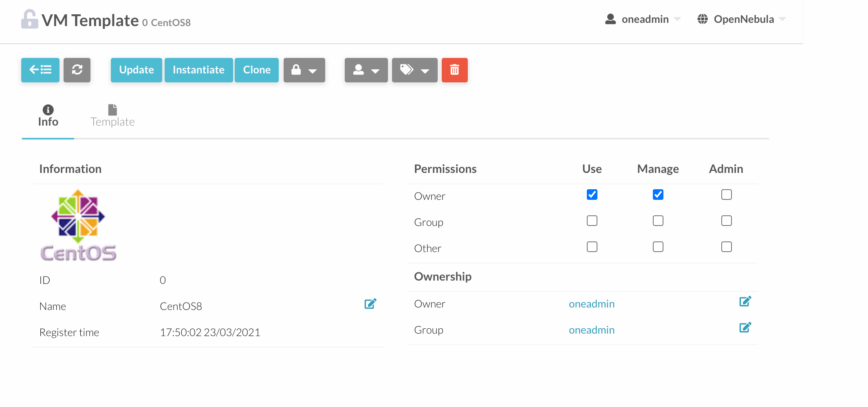Click the Clone button
This screenshot has height=407, width=868.
257,70
